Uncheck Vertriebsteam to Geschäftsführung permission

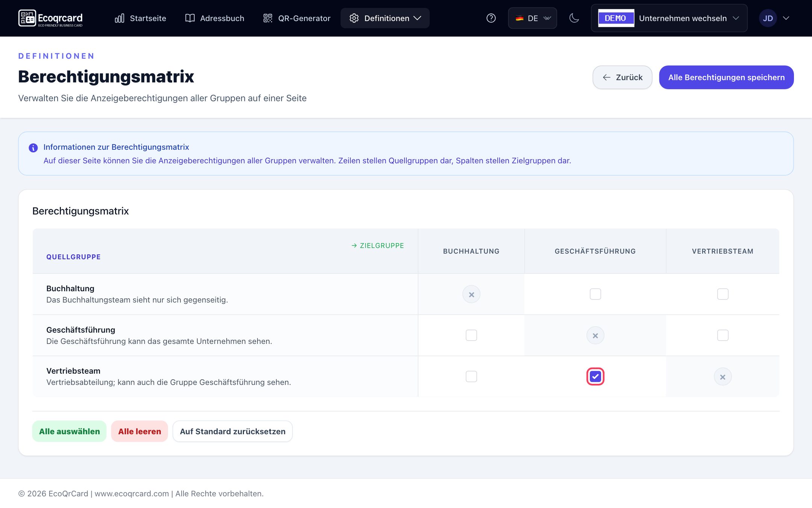click(x=595, y=376)
